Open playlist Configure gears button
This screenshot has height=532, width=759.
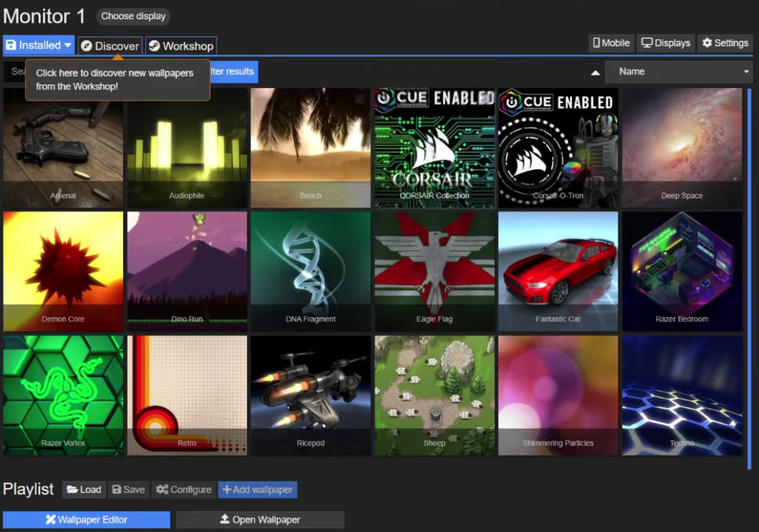point(184,490)
